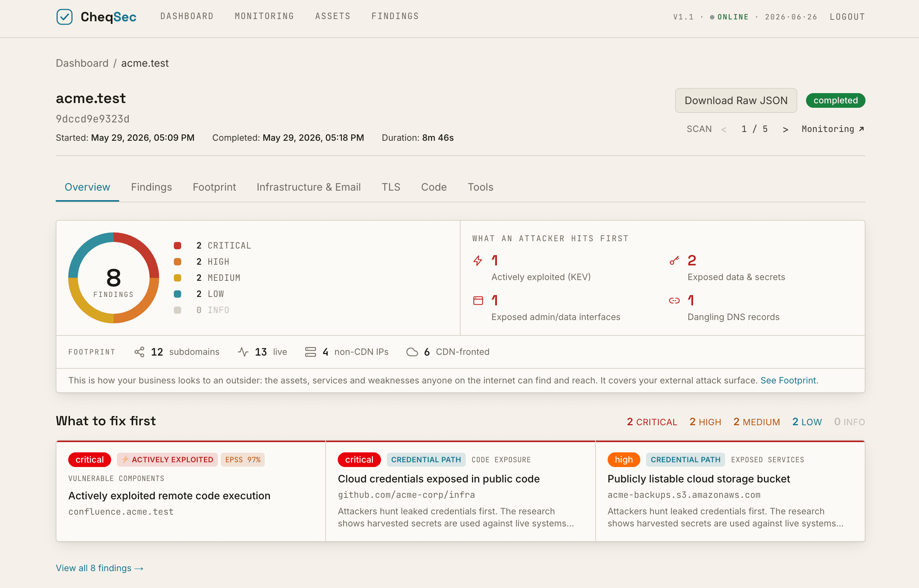Image resolution: width=919 pixels, height=588 pixels.
Task: Filter by 2 HIGH count
Action: [x=705, y=422]
